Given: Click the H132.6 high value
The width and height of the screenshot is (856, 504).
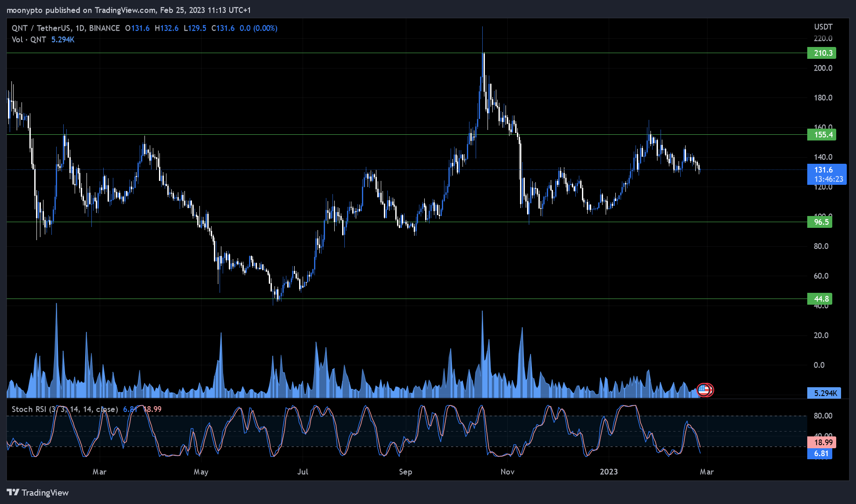Looking at the screenshot, I should 166,28.
